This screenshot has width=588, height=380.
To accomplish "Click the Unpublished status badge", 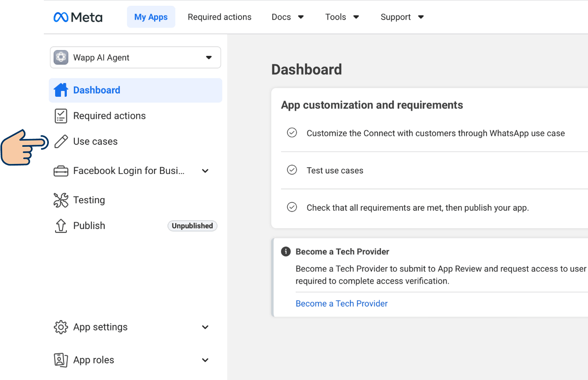I will coord(192,226).
